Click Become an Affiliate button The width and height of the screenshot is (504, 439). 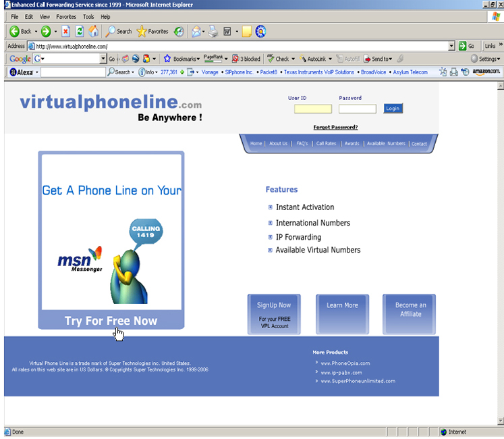click(x=409, y=315)
